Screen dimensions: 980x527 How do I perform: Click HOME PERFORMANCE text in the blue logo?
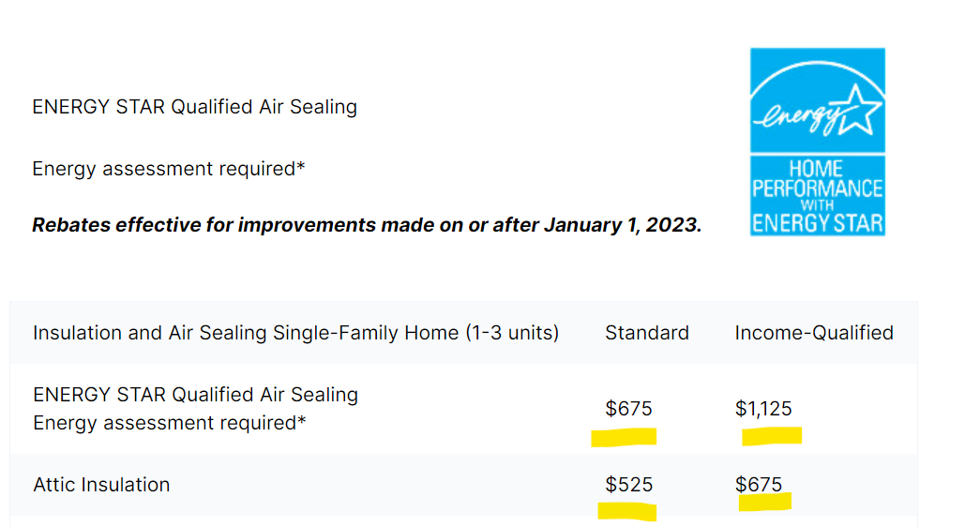point(818,179)
